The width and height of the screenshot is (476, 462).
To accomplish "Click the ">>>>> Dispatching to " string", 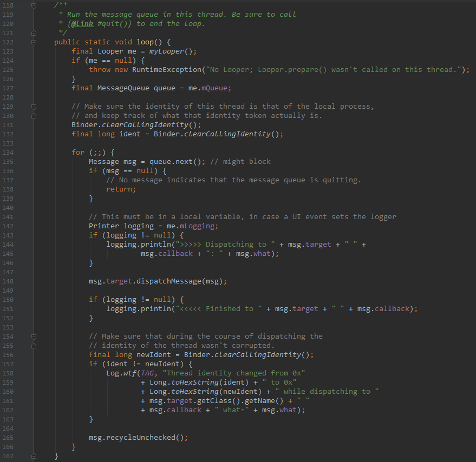I will 225,244.
